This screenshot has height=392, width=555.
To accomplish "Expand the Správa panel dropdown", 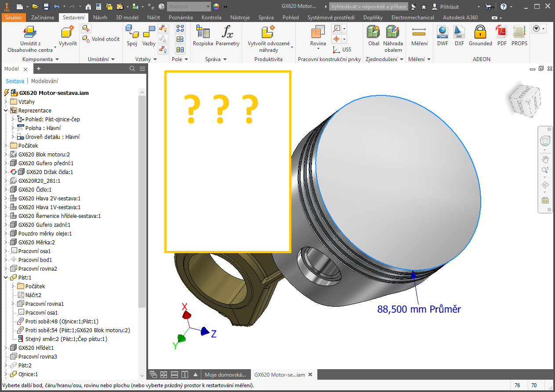I will pyautogui.click(x=216, y=59).
